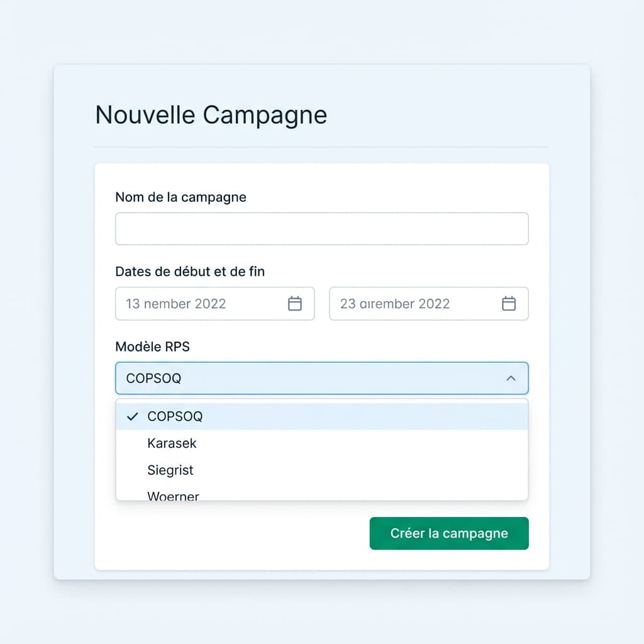Open the end date calendar picker
644x644 pixels.
point(508,303)
